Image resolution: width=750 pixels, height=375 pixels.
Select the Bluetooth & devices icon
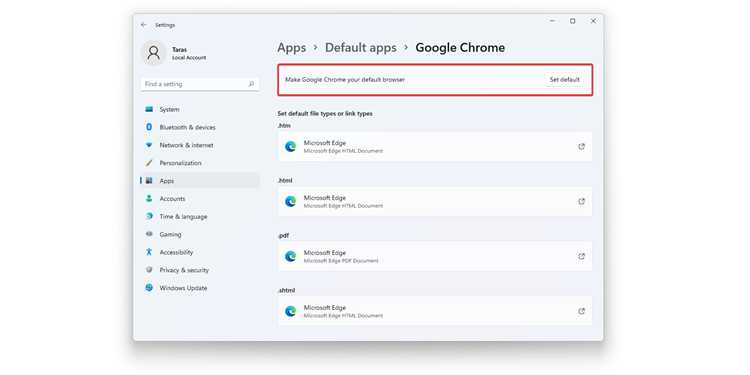(x=149, y=127)
